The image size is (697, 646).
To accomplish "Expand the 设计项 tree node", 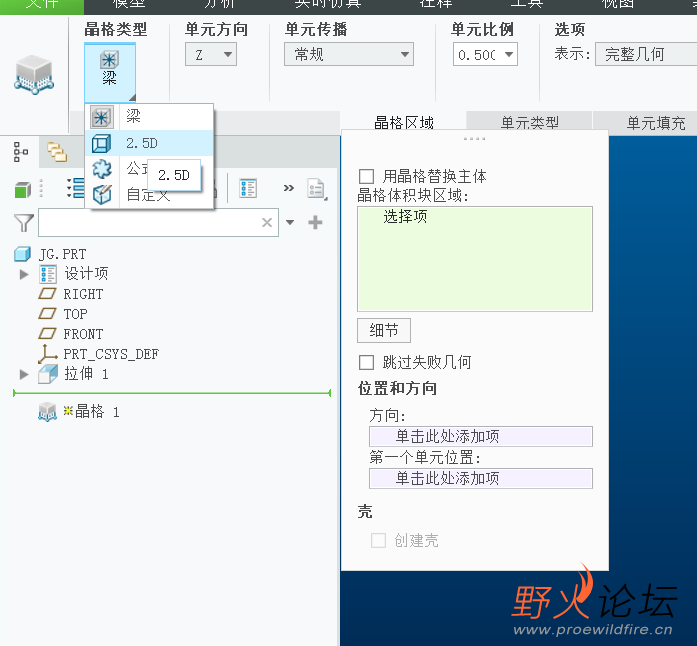I will click(x=24, y=274).
